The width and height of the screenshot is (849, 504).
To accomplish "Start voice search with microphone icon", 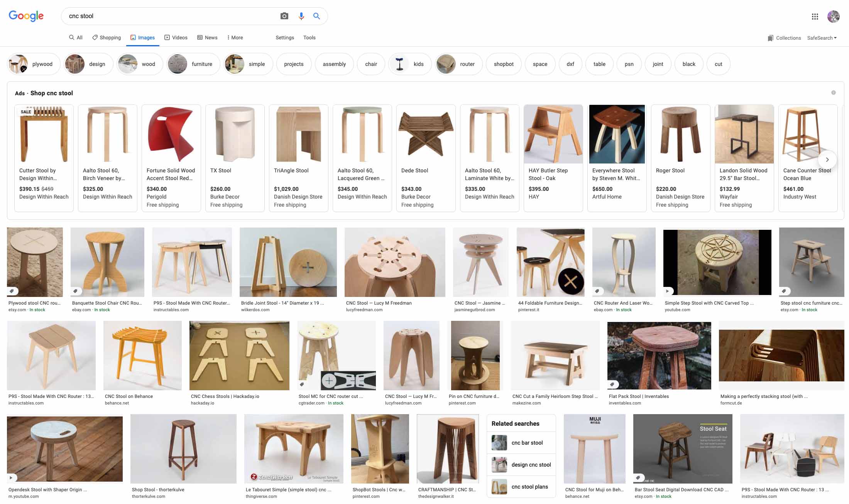I will coord(301,16).
